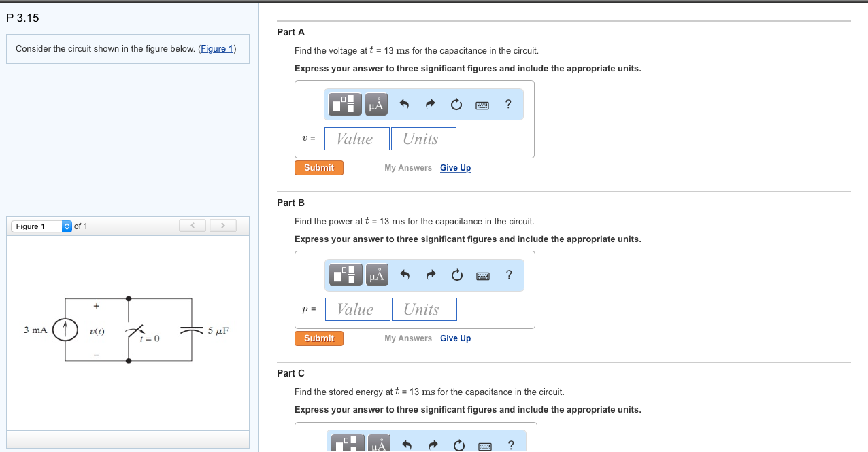This screenshot has height=452, width=868.
Task: Click Give Up for Part A
Action: [455, 168]
